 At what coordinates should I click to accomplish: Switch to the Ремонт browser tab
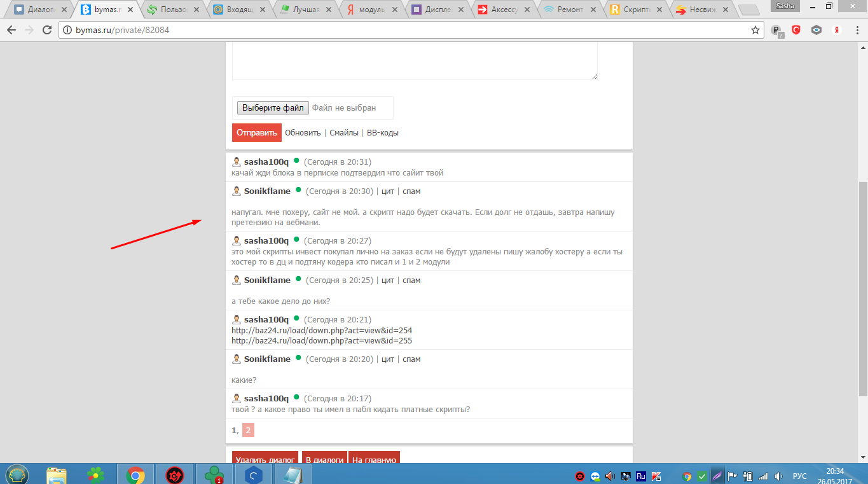569,10
